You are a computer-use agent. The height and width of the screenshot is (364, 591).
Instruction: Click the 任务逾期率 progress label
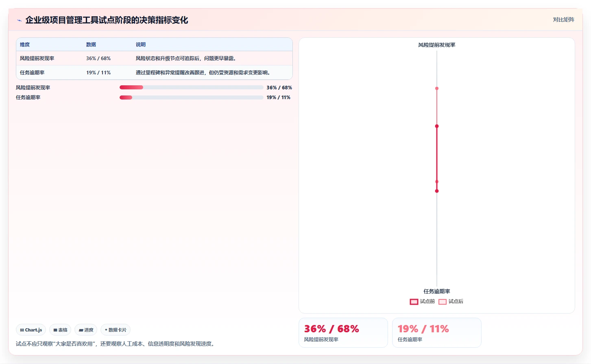coord(28,97)
